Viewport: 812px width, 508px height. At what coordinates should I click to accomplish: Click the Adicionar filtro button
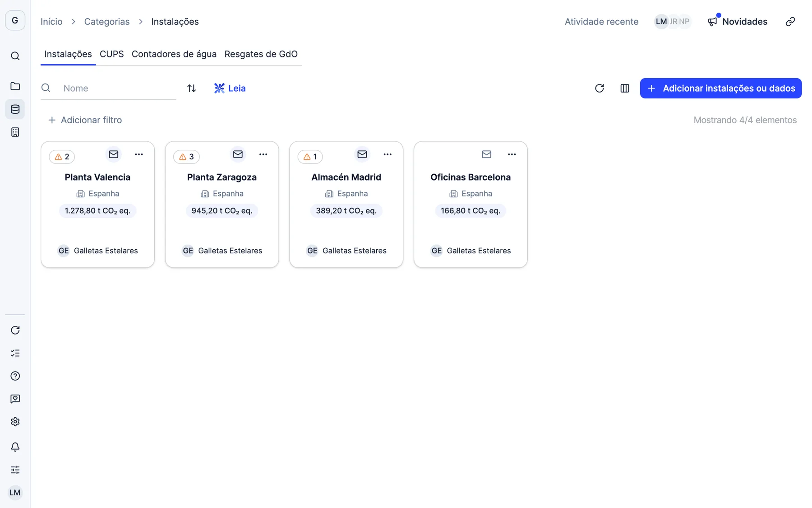coord(85,120)
